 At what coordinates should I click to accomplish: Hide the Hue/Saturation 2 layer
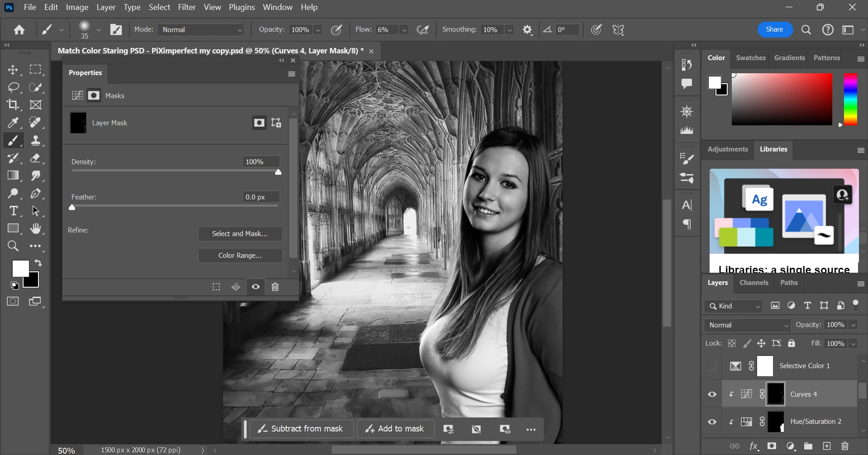pyautogui.click(x=712, y=422)
